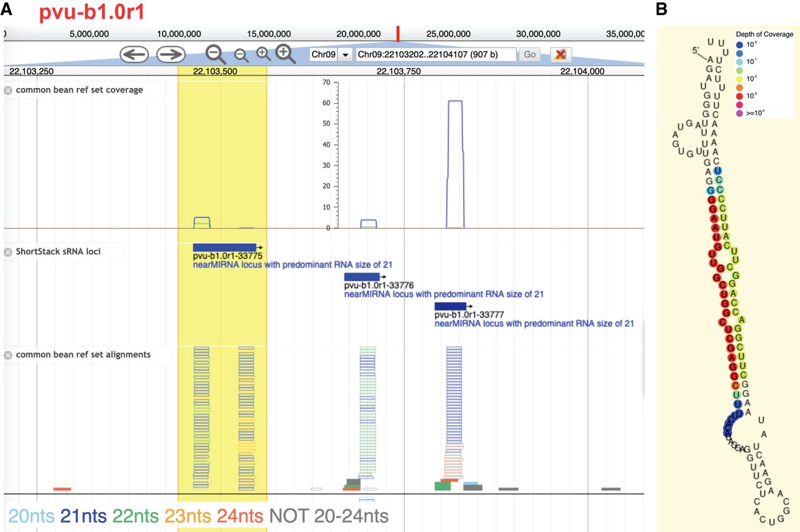Click the large zoom out magnifier
The image size is (800, 532).
pos(216,54)
